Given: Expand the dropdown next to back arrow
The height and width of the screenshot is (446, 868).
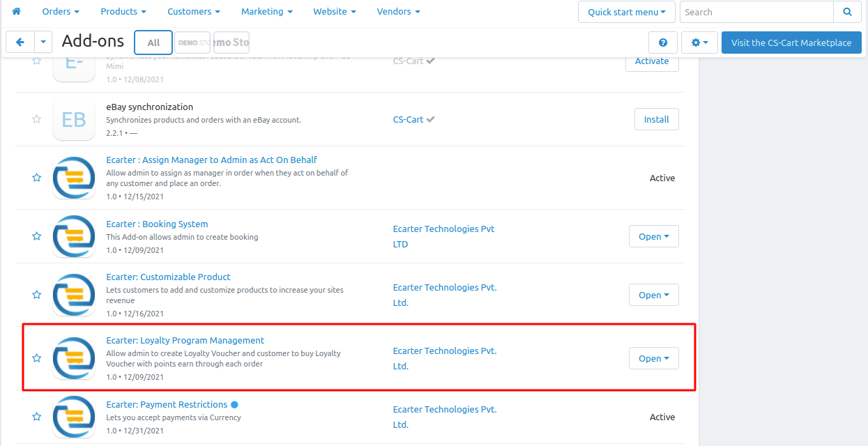Looking at the screenshot, I should (x=43, y=43).
